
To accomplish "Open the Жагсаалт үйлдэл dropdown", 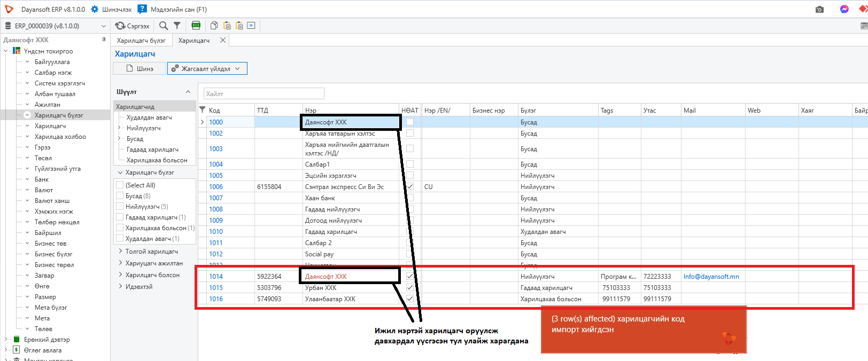I will (207, 68).
